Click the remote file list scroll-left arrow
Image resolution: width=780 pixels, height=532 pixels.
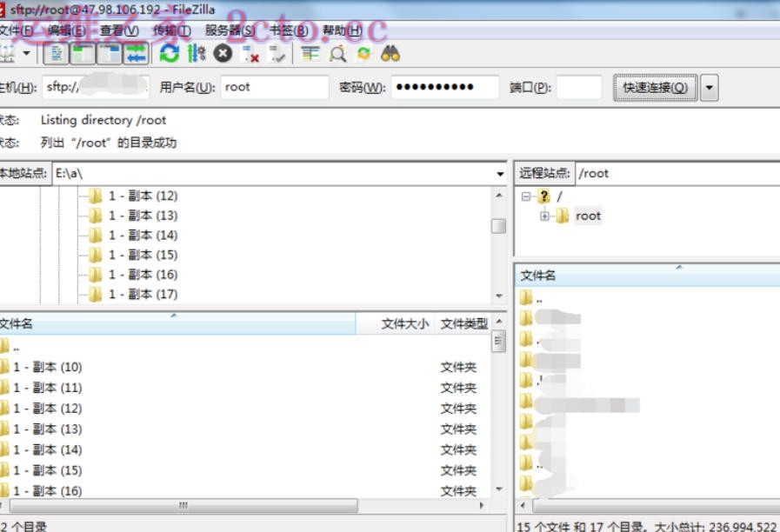coord(523,506)
